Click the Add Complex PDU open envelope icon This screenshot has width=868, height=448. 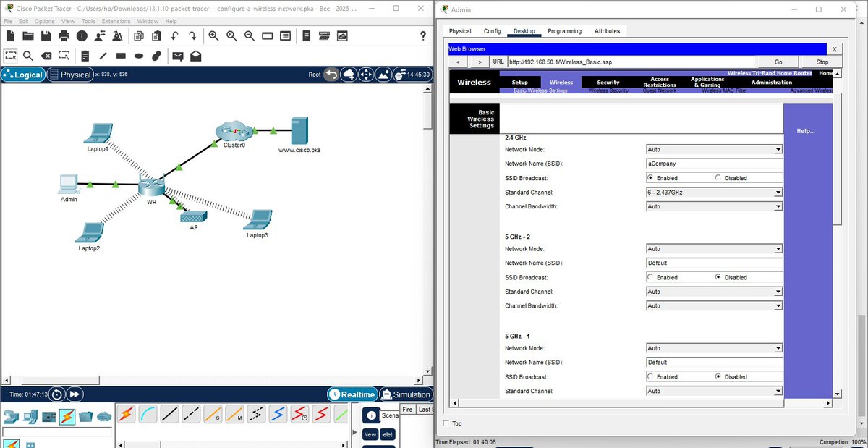pos(195,56)
